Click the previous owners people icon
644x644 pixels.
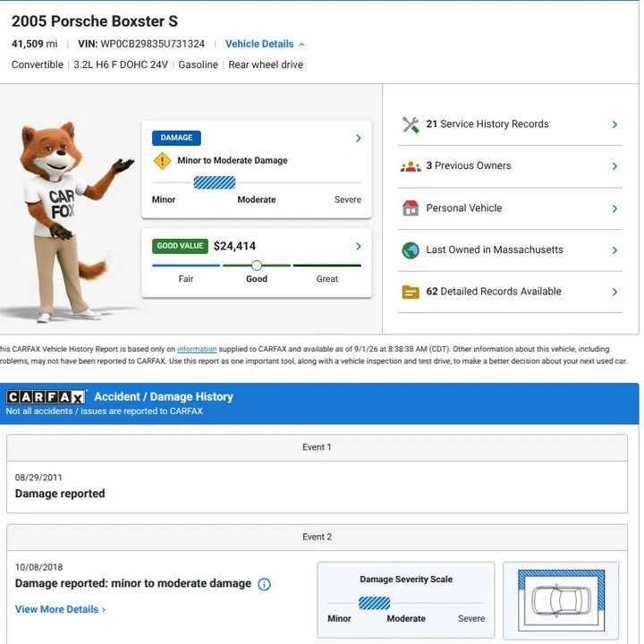click(x=411, y=166)
